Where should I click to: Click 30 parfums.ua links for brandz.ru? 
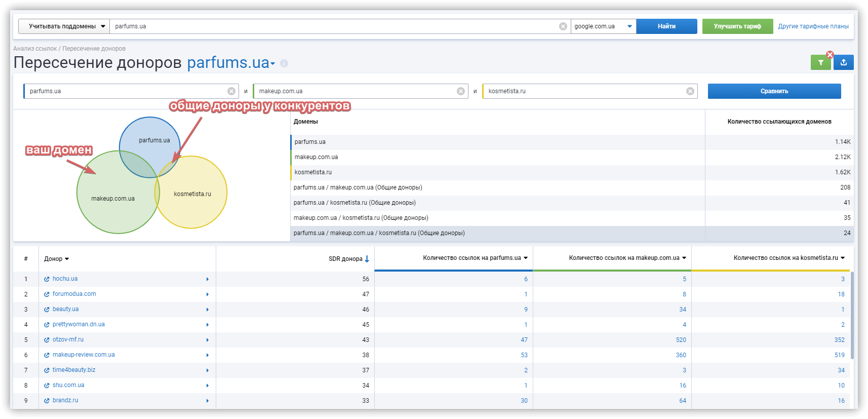click(x=524, y=401)
